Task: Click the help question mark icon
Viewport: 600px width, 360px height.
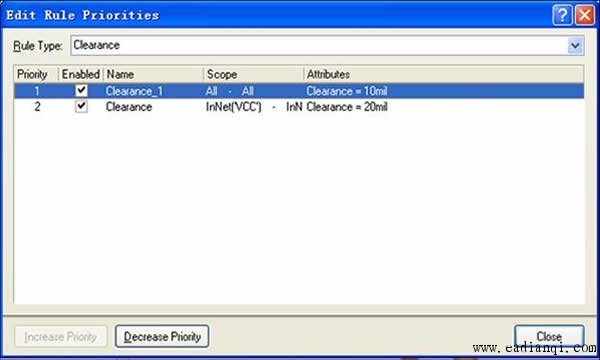Action: pos(562,15)
